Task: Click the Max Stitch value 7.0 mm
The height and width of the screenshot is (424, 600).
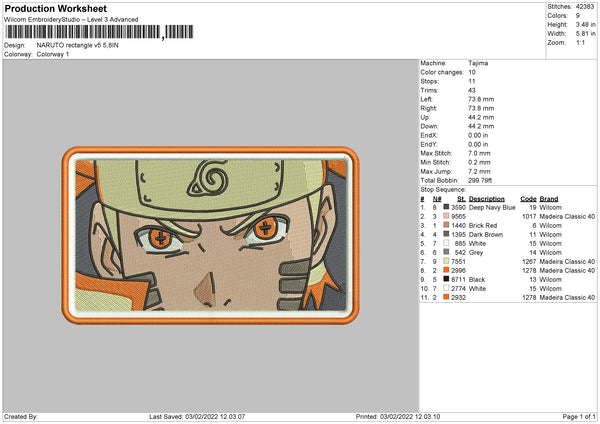Action: [x=479, y=153]
